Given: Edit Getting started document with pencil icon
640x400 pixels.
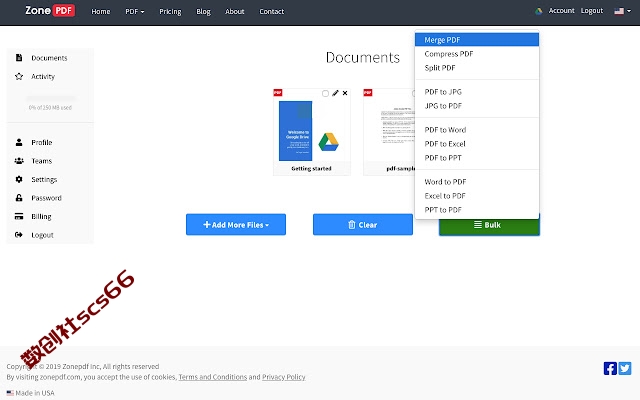Looking at the screenshot, I should (x=335, y=93).
